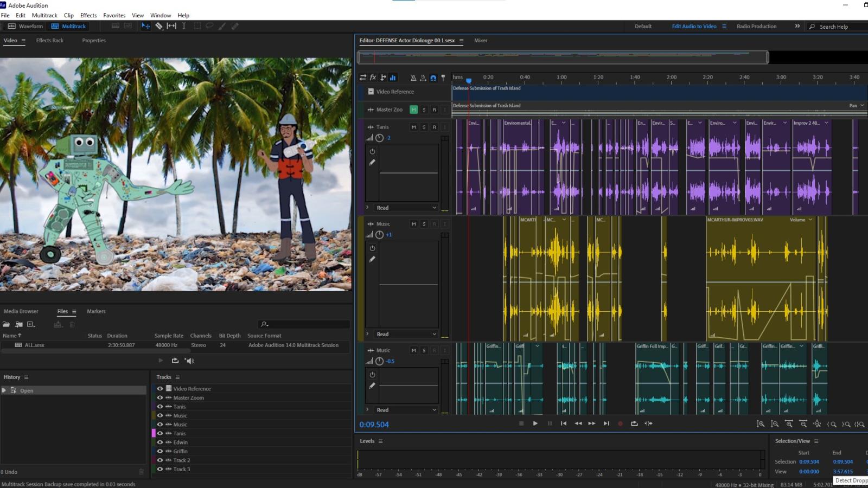The image size is (868, 488).
Task: Open Tanis track automation mode Read dropdown
Action: click(x=406, y=208)
